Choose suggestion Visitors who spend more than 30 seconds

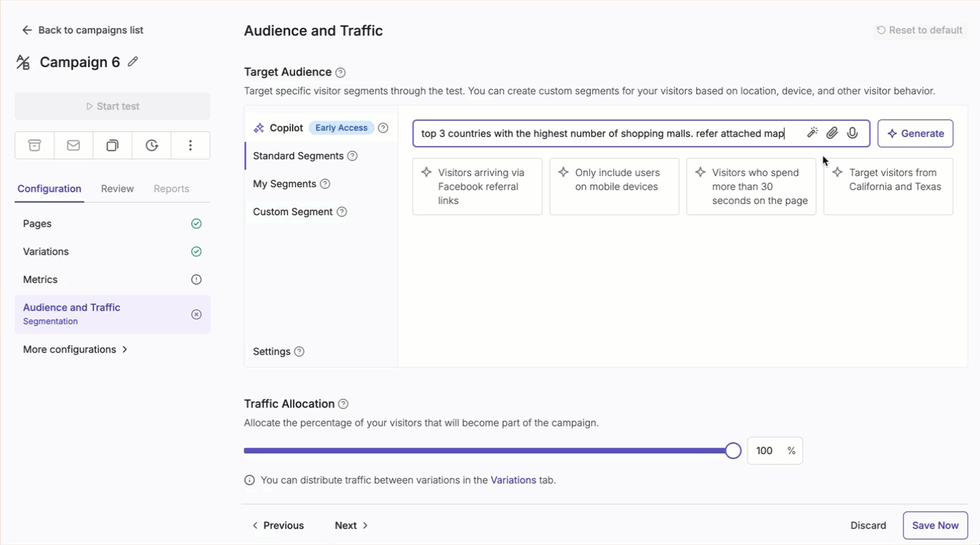pos(751,187)
